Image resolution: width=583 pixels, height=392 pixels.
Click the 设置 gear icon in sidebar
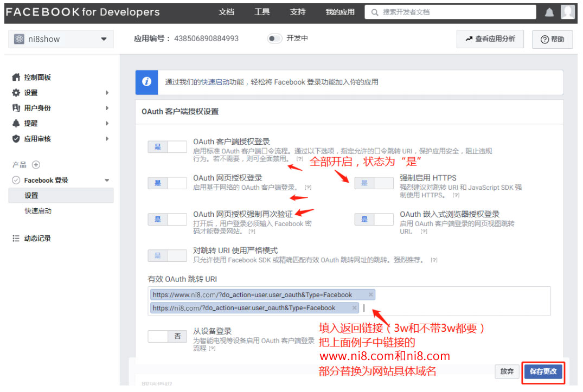(x=16, y=93)
